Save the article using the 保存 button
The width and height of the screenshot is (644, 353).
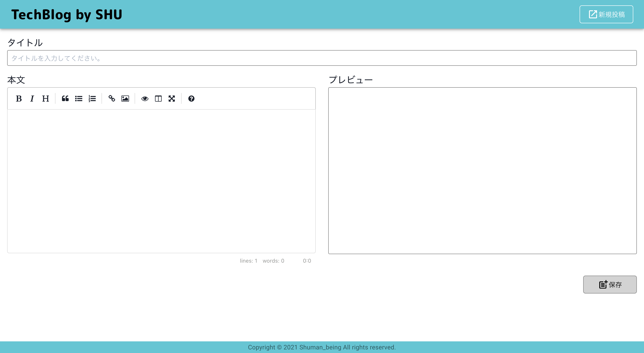click(610, 285)
